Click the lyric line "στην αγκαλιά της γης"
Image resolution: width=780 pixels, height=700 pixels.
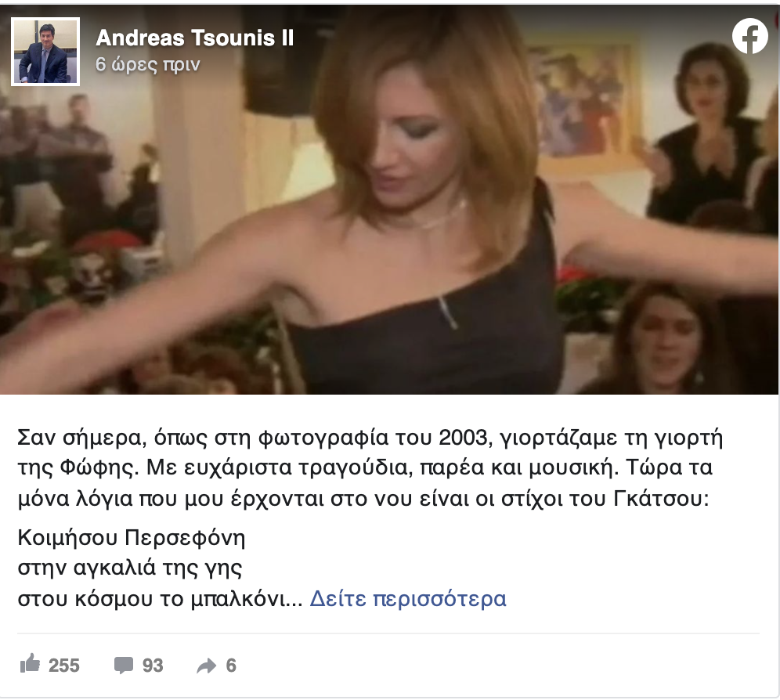pyautogui.click(x=130, y=568)
